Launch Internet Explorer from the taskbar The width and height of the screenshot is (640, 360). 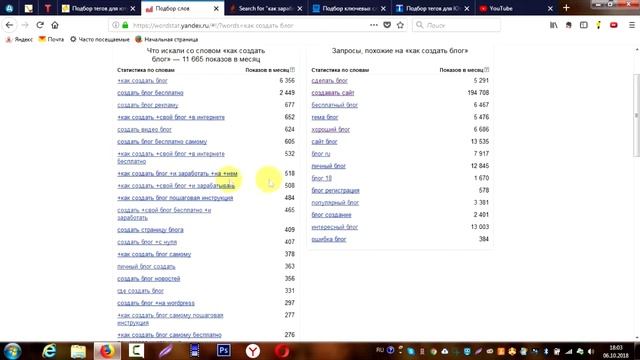[x=49, y=351]
